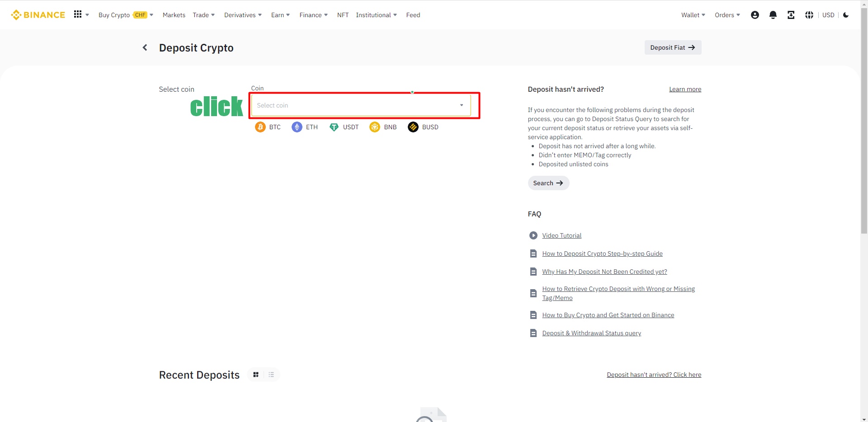Toggle dark mode with the moon icon

[846, 15]
